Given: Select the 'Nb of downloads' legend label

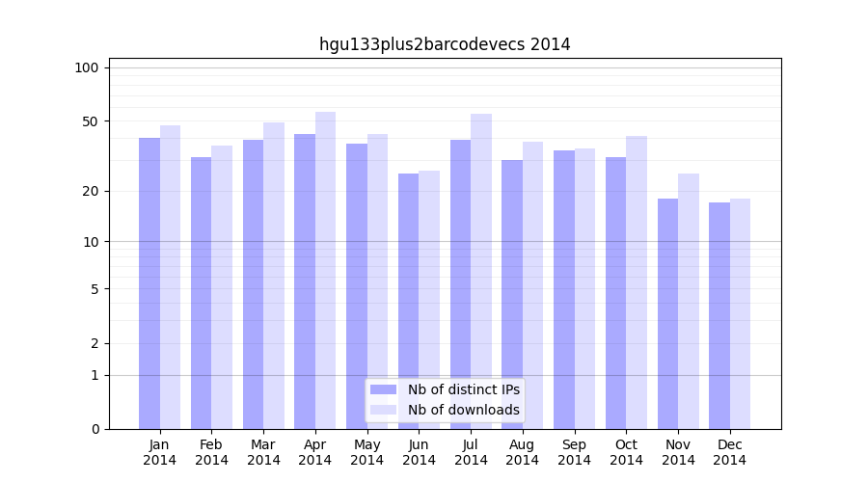Looking at the screenshot, I should point(463,410).
